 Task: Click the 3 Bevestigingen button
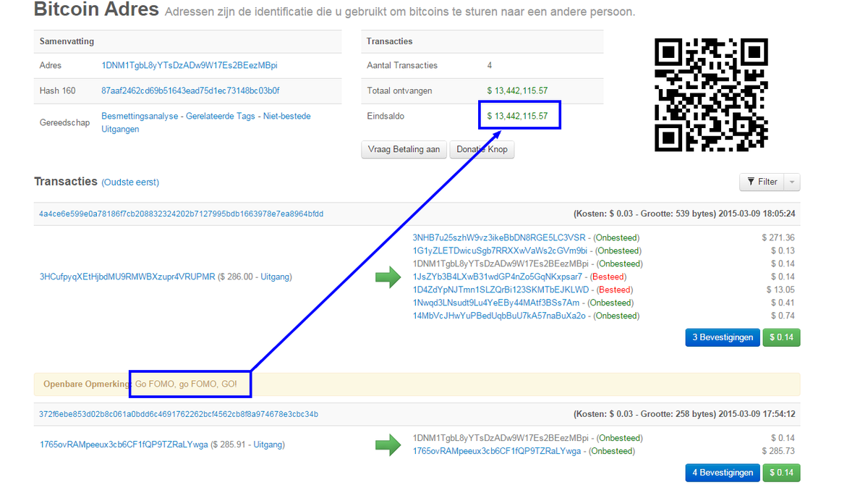coord(722,337)
